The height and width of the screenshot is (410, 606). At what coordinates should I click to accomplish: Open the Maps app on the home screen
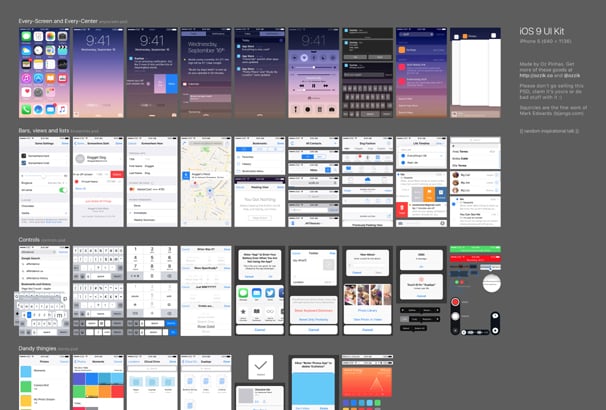click(x=50, y=50)
